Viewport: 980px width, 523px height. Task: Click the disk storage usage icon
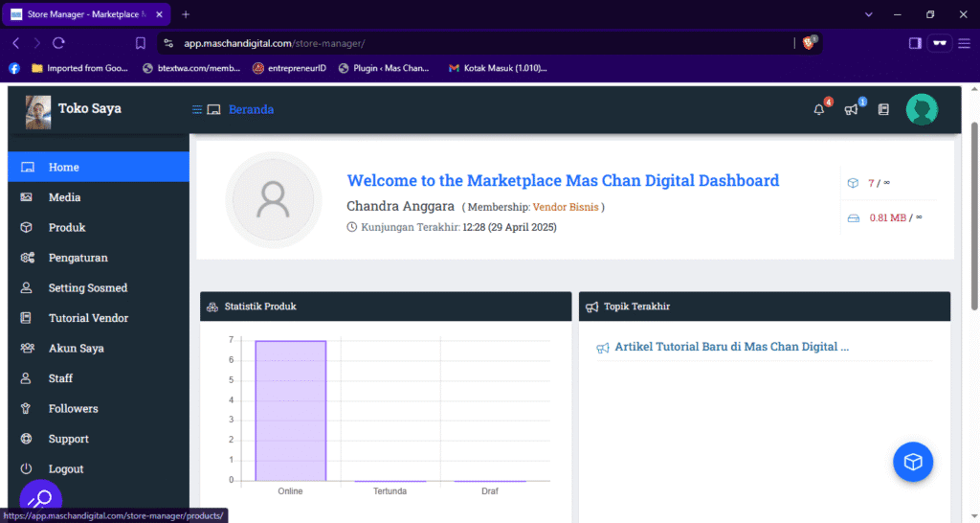pos(853,218)
